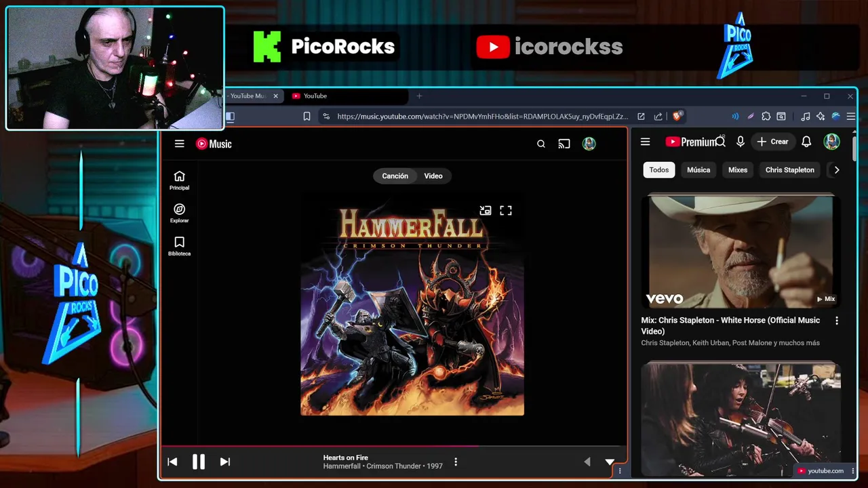Click the YouTube page scrollbar
868x488 pixels.
(x=855, y=148)
